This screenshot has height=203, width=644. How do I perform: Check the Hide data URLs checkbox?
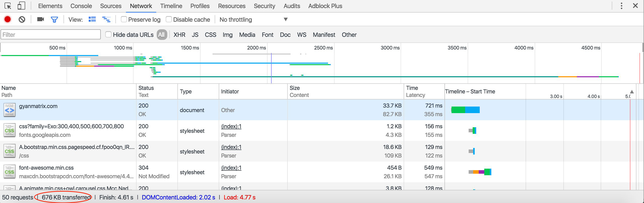coord(108,34)
